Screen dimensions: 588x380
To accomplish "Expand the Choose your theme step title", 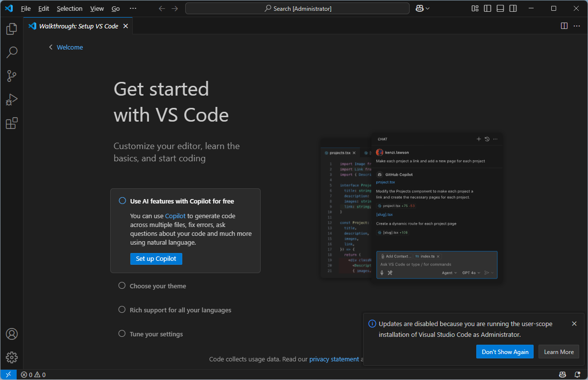I will [x=158, y=286].
